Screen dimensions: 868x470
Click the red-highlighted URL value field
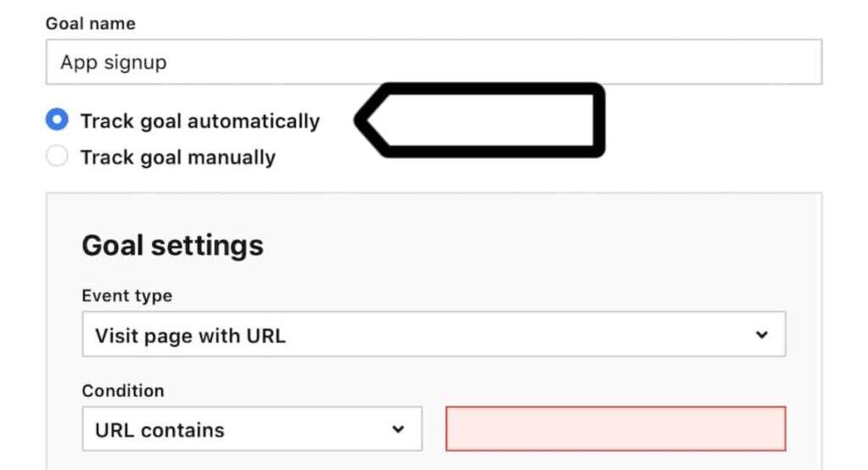click(x=615, y=428)
